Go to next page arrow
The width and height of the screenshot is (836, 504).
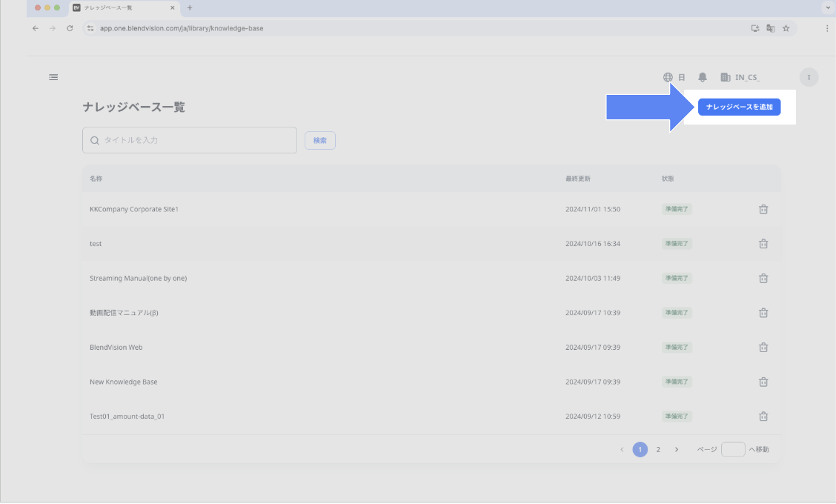[x=677, y=450]
